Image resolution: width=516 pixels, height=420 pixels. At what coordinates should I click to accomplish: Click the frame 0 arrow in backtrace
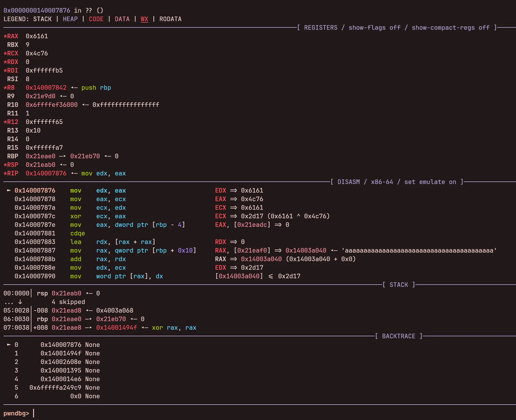[9, 345]
